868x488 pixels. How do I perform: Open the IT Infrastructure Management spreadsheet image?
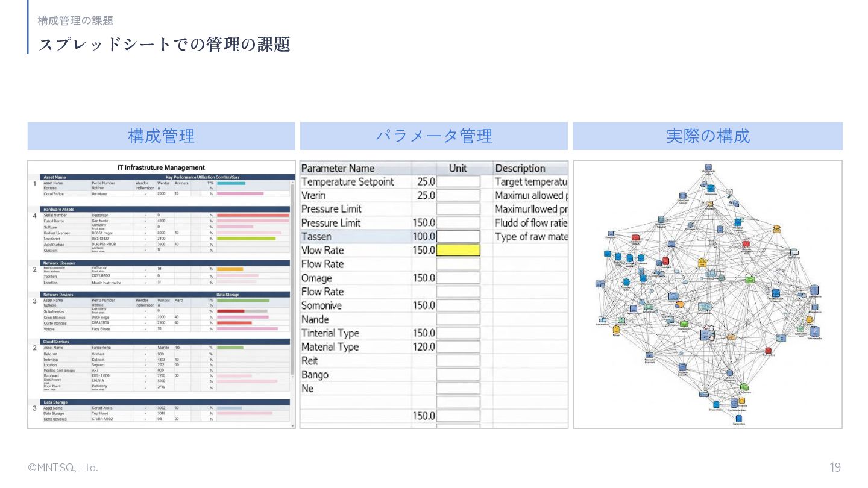pos(161,294)
